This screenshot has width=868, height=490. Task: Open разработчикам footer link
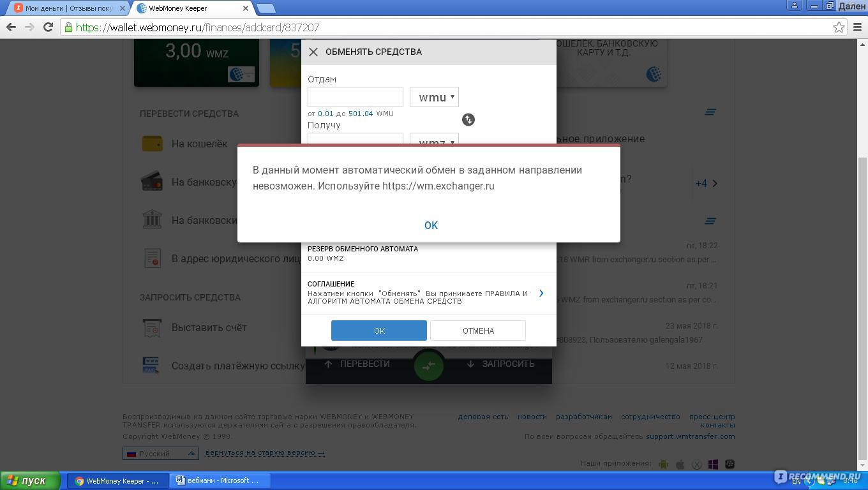(584, 417)
